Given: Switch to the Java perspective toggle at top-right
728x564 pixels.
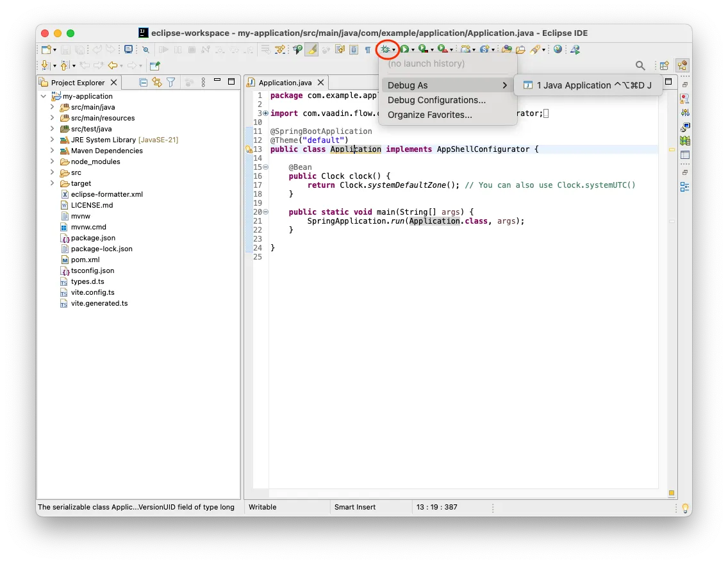Looking at the screenshot, I should click(x=683, y=65).
